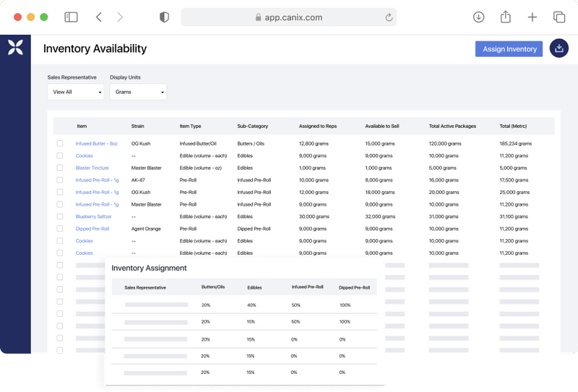578x392 pixels.
Task: Click the Sub-Category column header
Action: (252, 126)
